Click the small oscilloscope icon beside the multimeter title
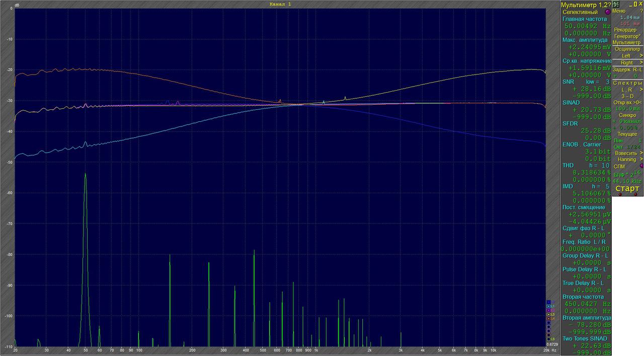Screen dimensions: 644x356 (615, 4)
